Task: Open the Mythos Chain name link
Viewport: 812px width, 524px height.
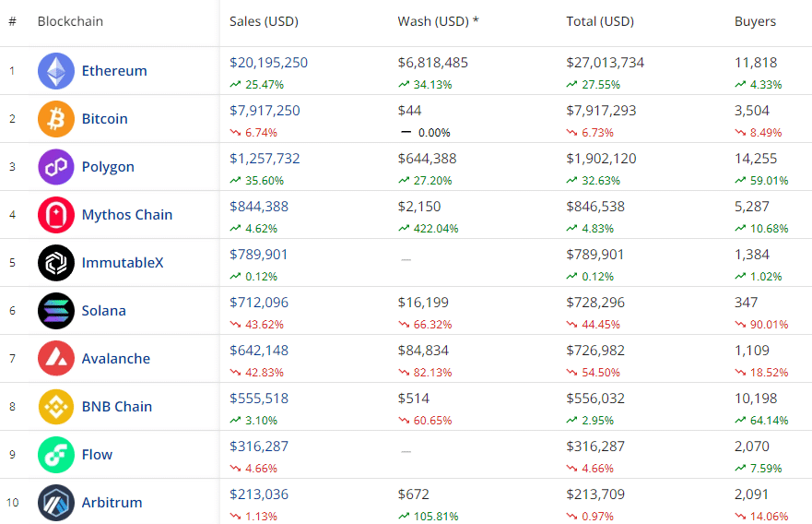Action: coord(127,215)
